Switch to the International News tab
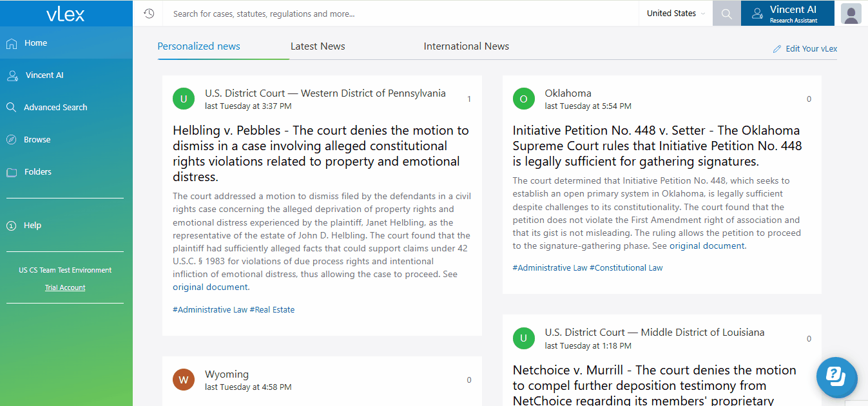Screen dimensions: 868x406 pos(466,46)
